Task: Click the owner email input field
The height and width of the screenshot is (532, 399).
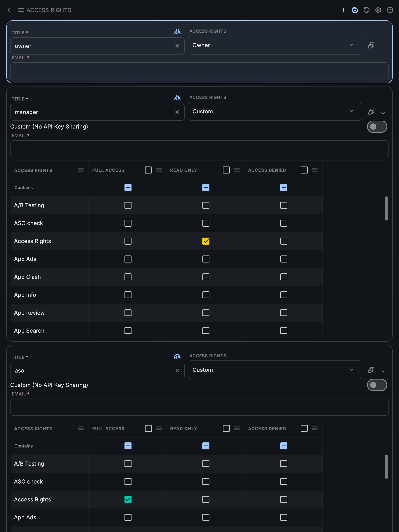Action: pos(199,71)
